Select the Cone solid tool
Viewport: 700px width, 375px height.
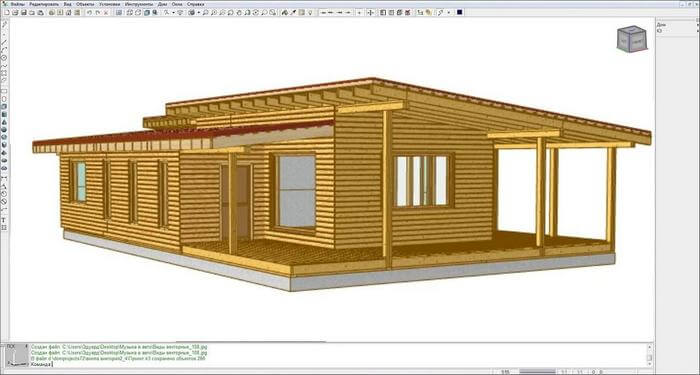[4, 122]
